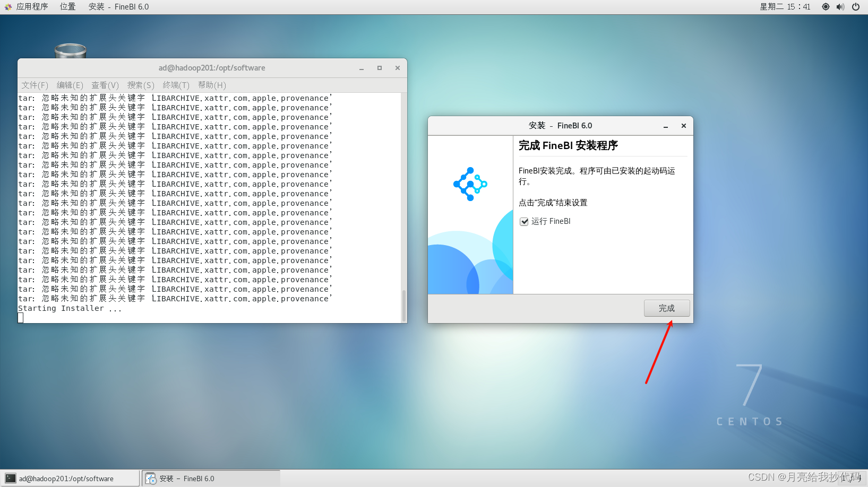Click the text 点击"完成"结束设置
868x487 pixels.
[553, 203]
